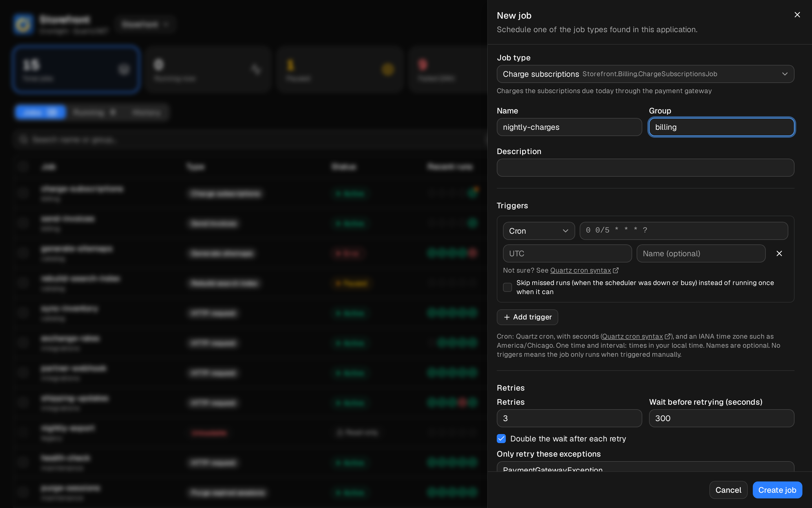Click the Wait before retrying seconds field
Screen dimensions: 812x508
pyautogui.click(x=721, y=418)
